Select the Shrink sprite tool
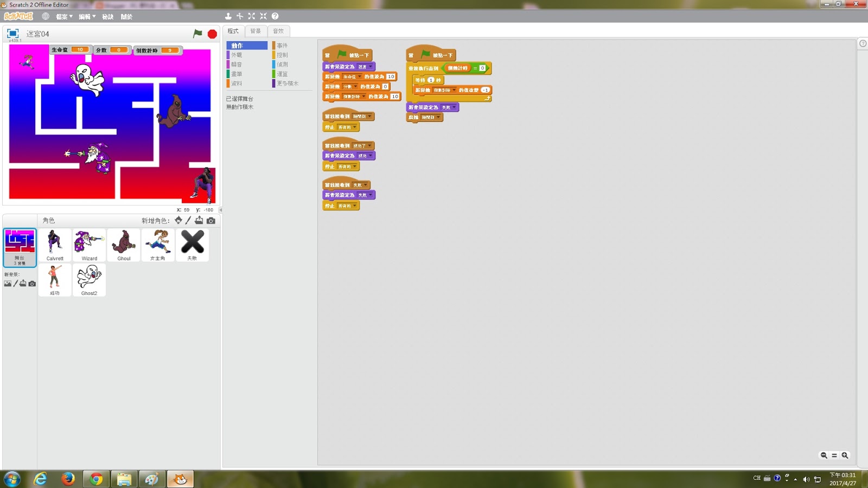Screen dimensions: 868x488 263,16
